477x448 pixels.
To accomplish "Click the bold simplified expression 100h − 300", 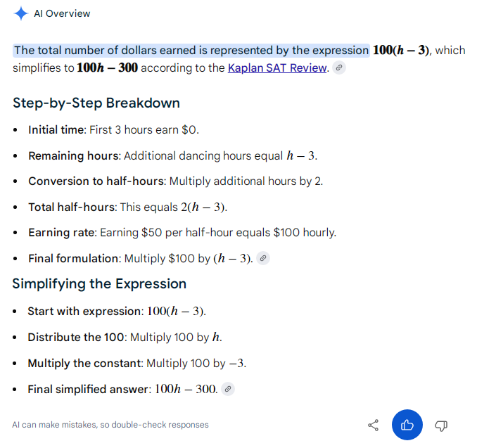I will point(107,68).
